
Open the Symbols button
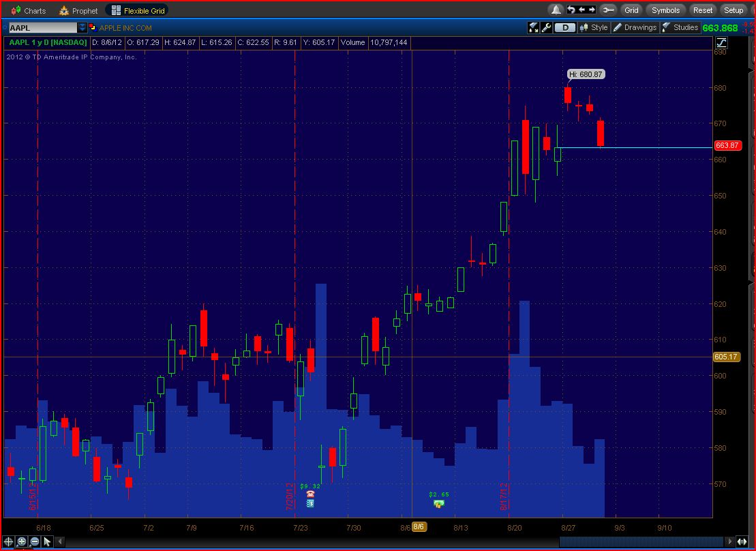pos(665,10)
